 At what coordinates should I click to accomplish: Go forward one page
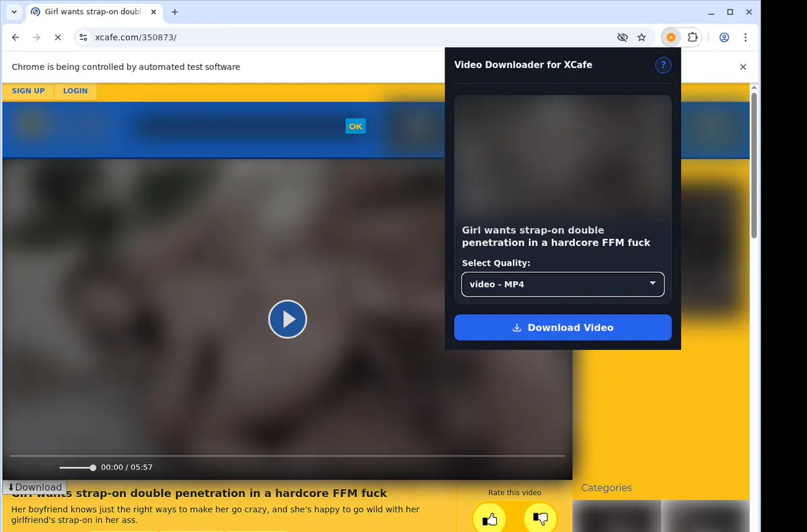(36, 38)
